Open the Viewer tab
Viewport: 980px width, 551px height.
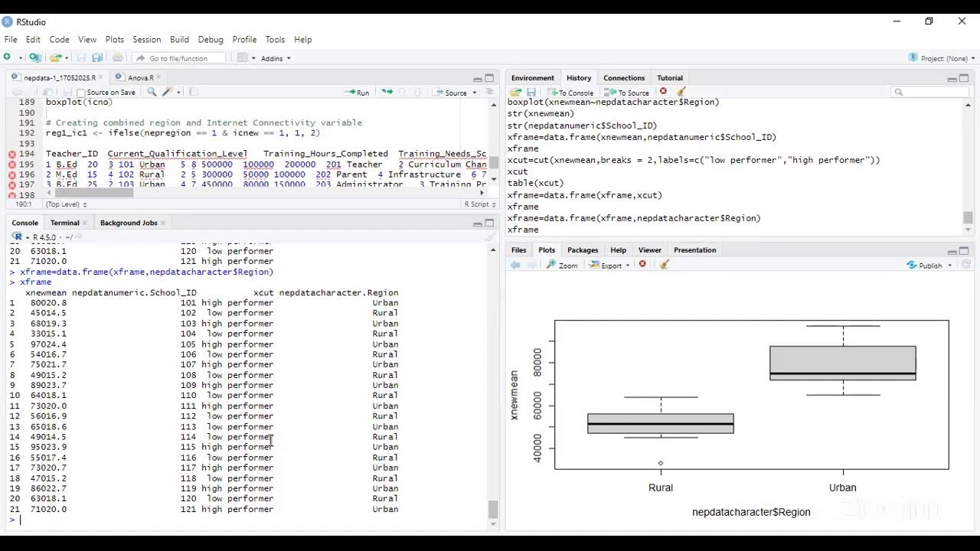pos(649,250)
